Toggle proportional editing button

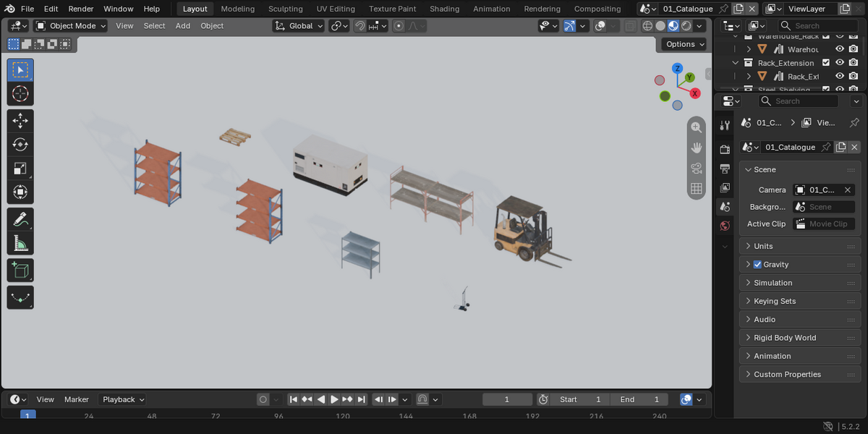click(399, 26)
